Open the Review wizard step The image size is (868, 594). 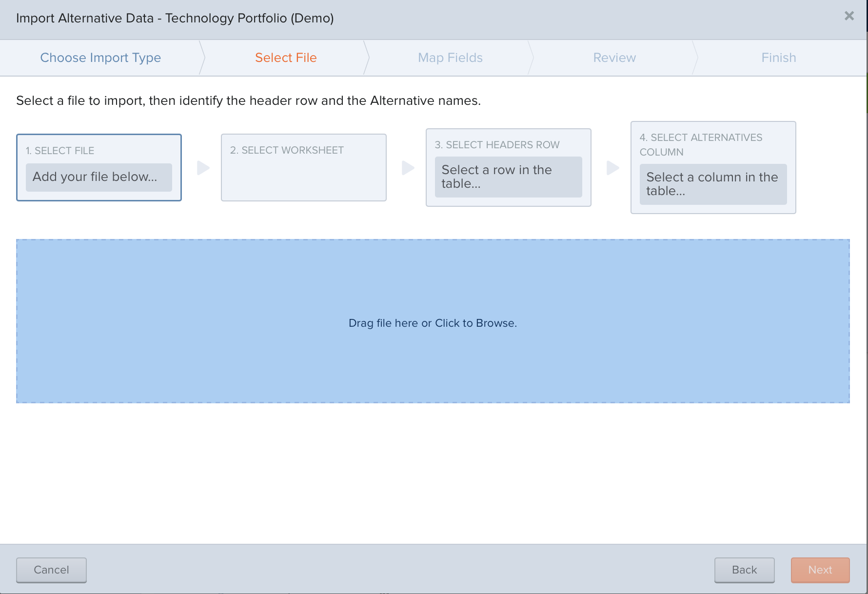coord(614,58)
